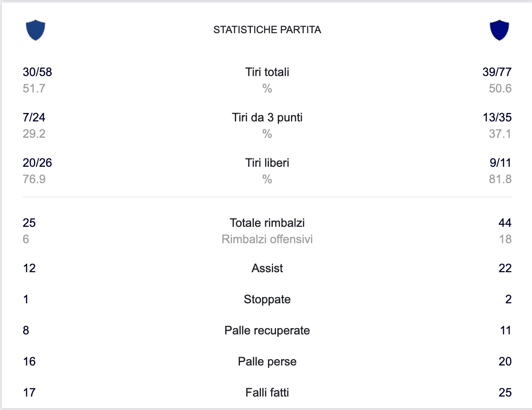The image size is (532, 410).
Task: Click the Palle recuperate label
Action: coord(267,330)
